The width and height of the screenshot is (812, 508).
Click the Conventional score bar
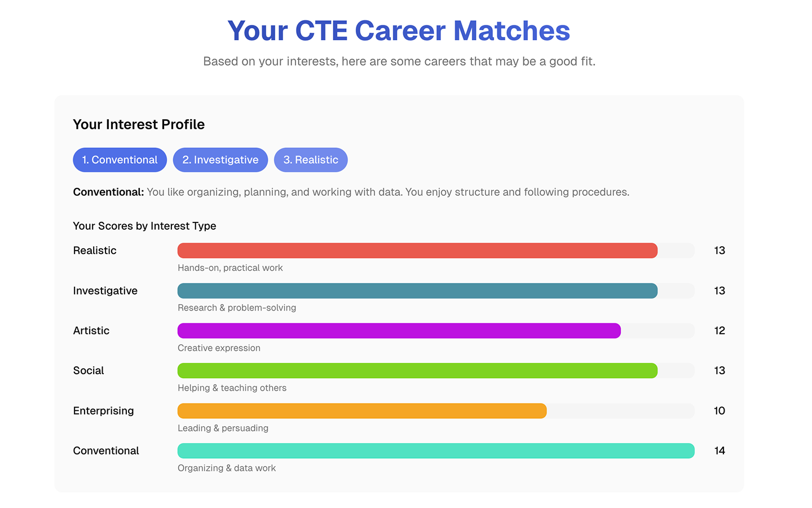(x=434, y=450)
